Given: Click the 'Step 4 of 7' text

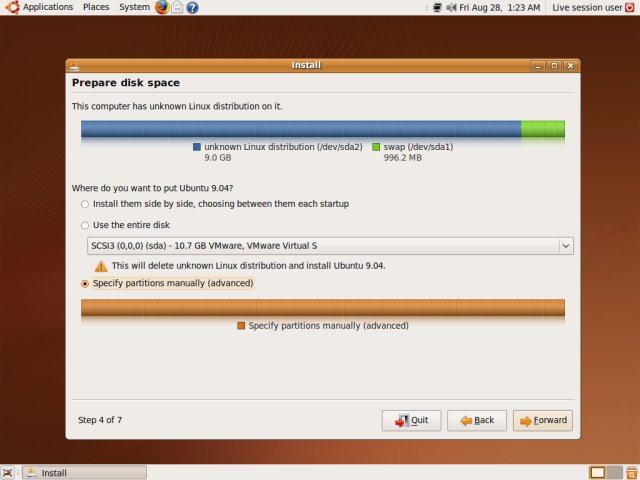Looking at the screenshot, I should (x=100, y=420).
